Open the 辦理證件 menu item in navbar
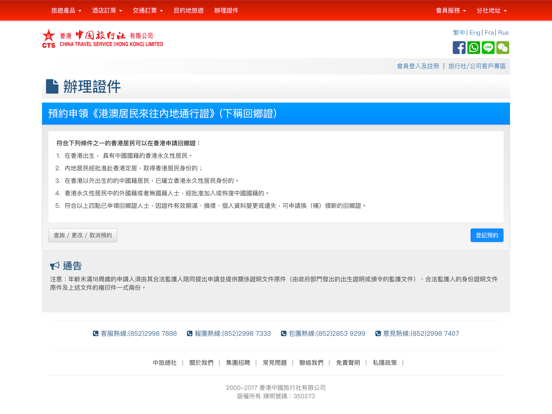Image resolution: width=552 pixels, height=414 pixels. [x=226, y=11]
